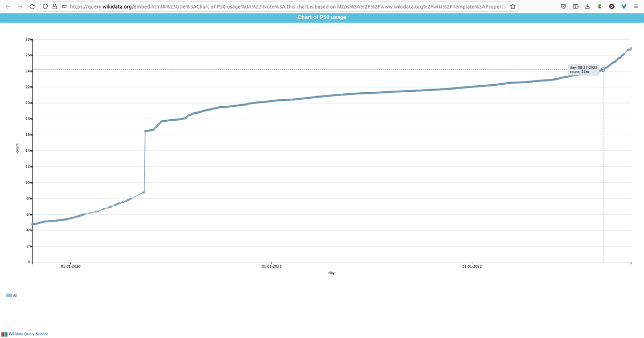
Task: Click the day 08-27-2022 tooltip
Action: (583, 70)
